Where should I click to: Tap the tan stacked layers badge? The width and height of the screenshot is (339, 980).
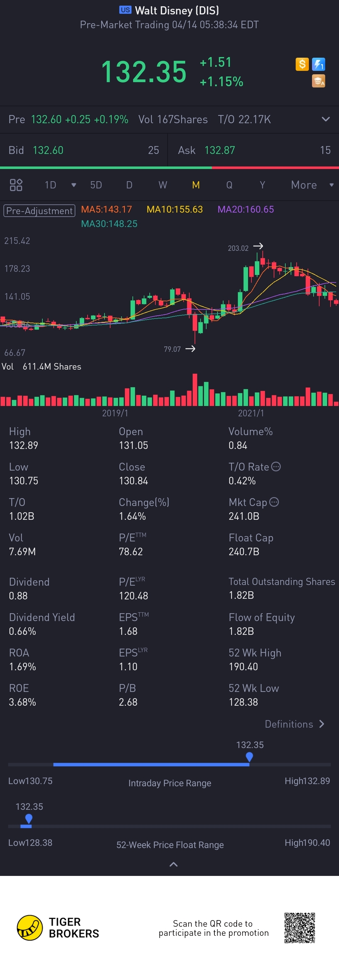318,81
